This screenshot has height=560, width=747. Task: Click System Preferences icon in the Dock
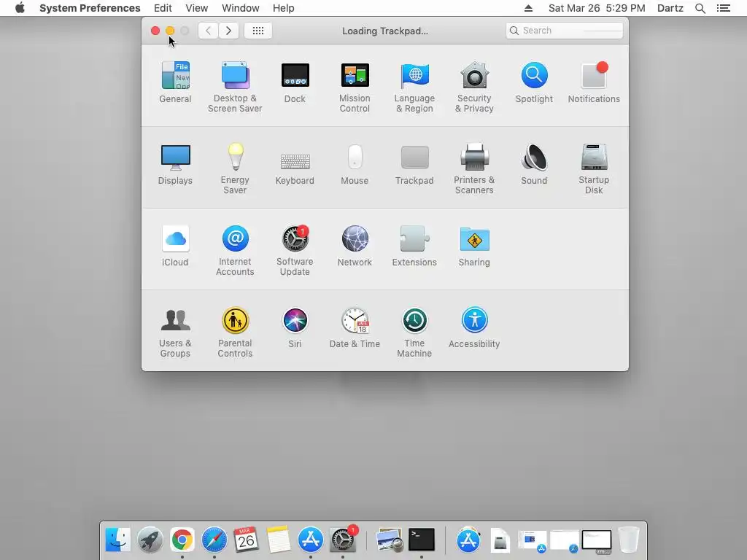(343, 540)
